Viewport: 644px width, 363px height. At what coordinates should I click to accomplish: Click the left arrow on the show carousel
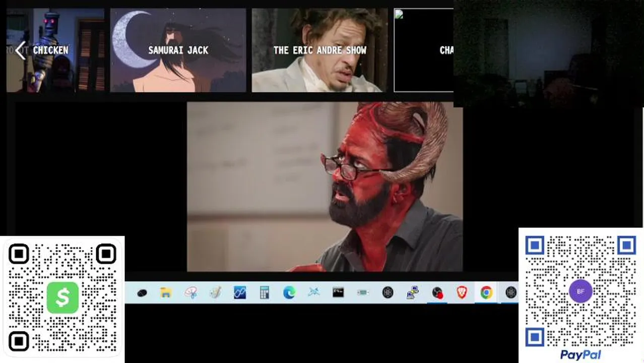pos(20,50)
